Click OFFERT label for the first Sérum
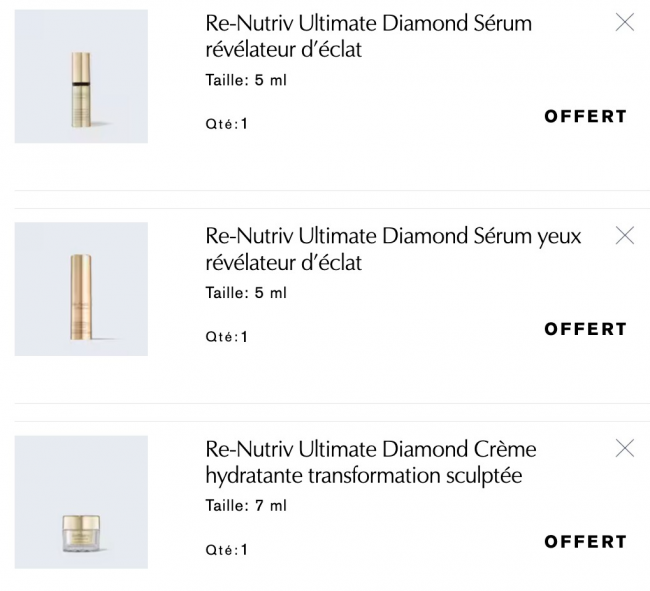 [585, 117]
